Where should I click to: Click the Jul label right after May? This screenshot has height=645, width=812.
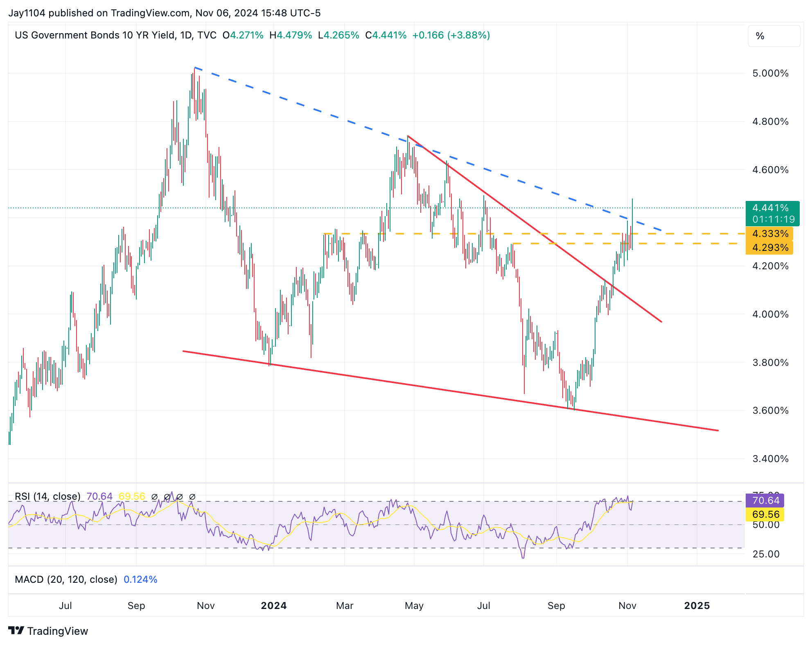point(484,606)
